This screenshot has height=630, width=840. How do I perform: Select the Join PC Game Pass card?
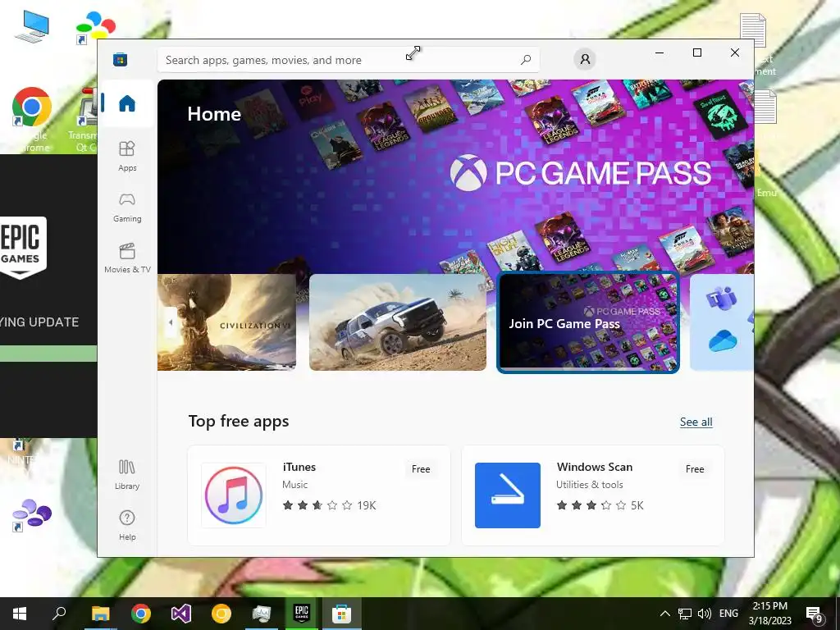tap(588, 322)
